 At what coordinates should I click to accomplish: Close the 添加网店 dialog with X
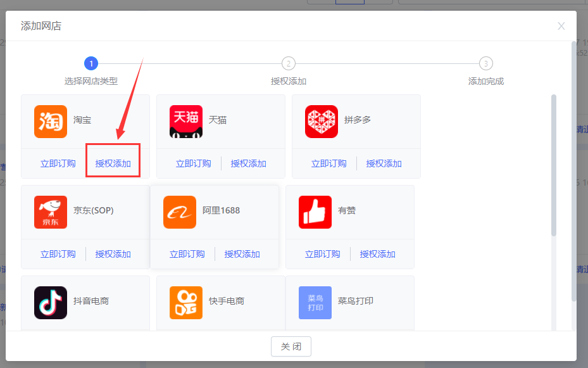point(561,26)
